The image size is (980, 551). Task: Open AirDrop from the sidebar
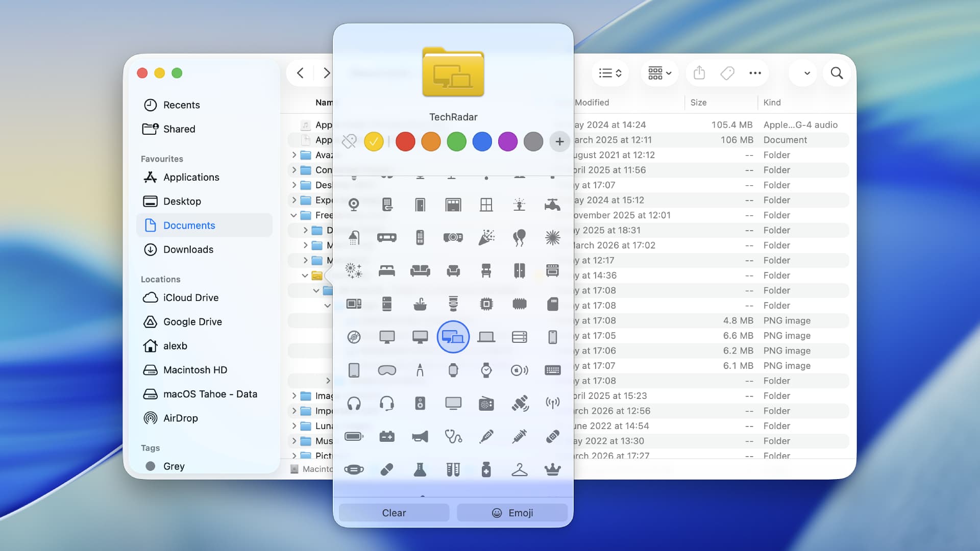pyautogui.click(x=181, y=418)
